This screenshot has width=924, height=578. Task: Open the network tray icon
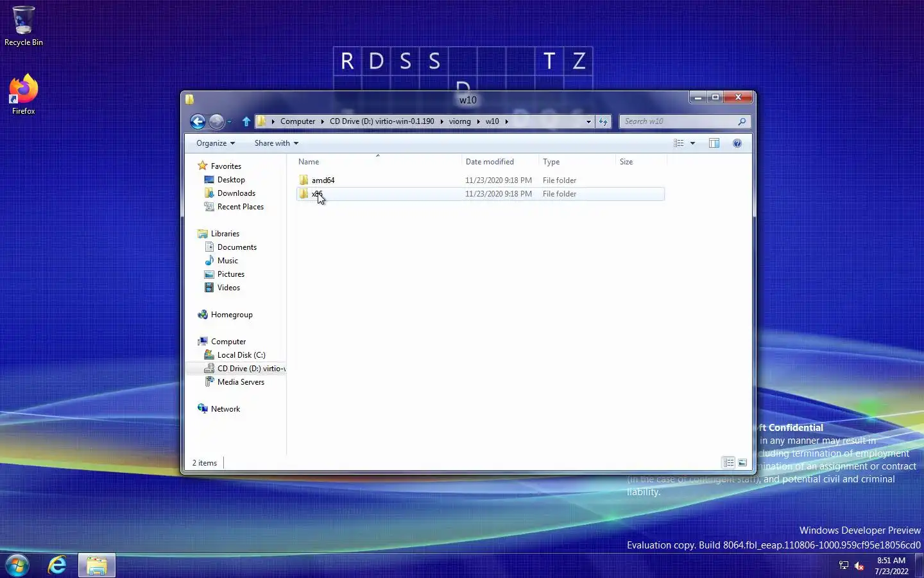click(x=844, y=566)
